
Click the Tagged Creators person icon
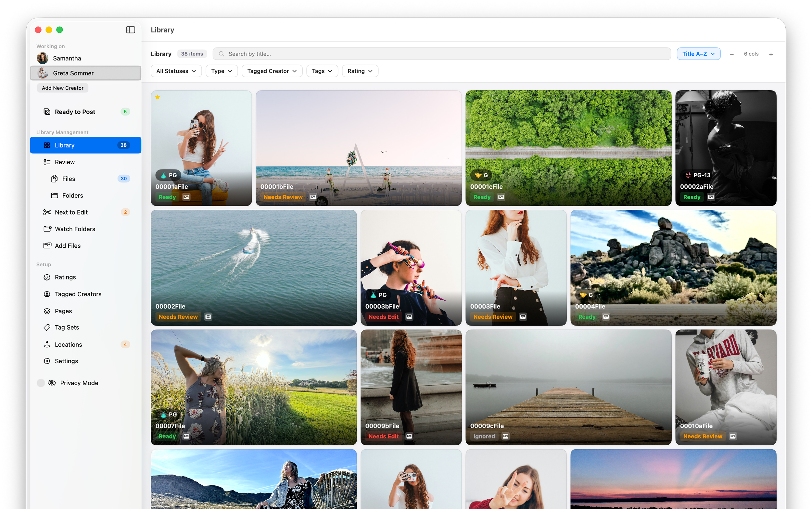pyautogui.click(x=47, y=294)
